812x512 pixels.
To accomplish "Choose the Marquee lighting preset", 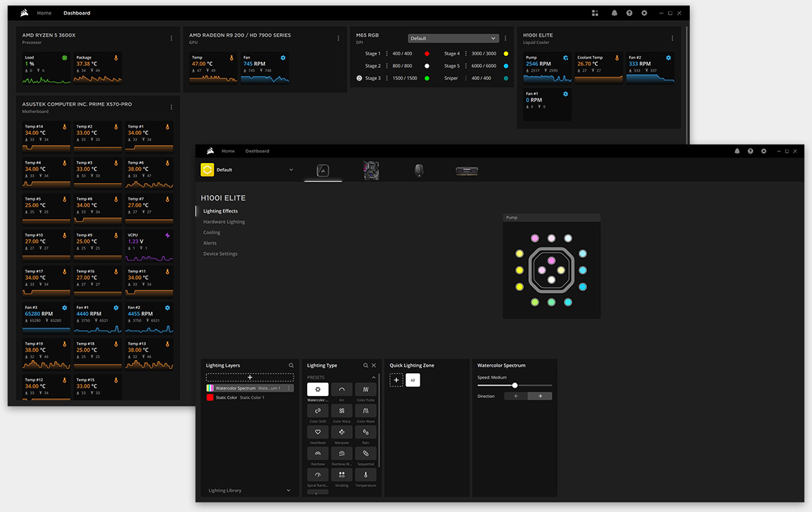I will [x=342, y=432].
